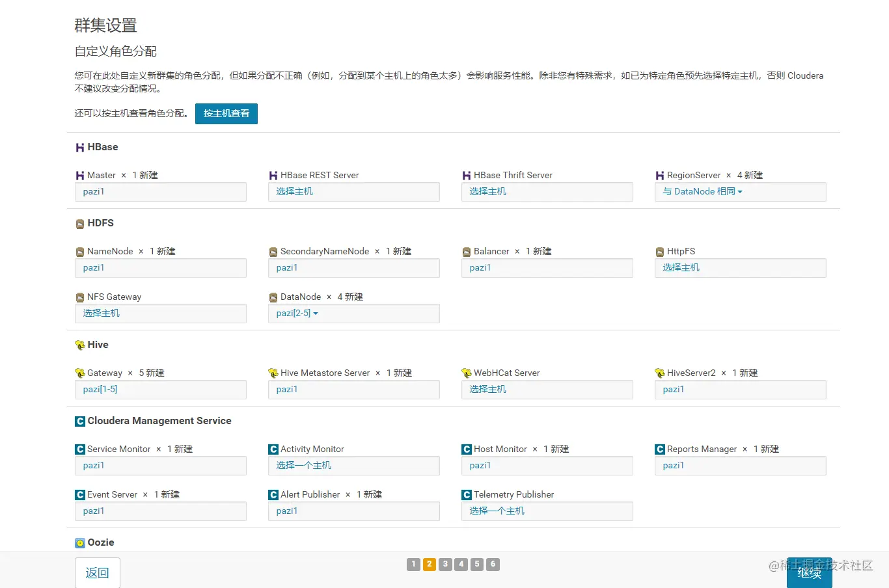Click the Host Monitor pazi1 host field
Image resolution: width=889 pixels, height=588 pixels.
click(547, 466)
